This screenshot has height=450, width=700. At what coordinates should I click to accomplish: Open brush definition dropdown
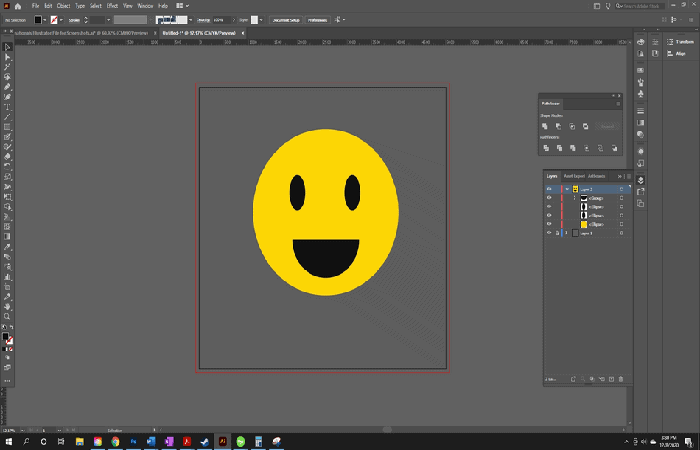(x=191, y=20)
